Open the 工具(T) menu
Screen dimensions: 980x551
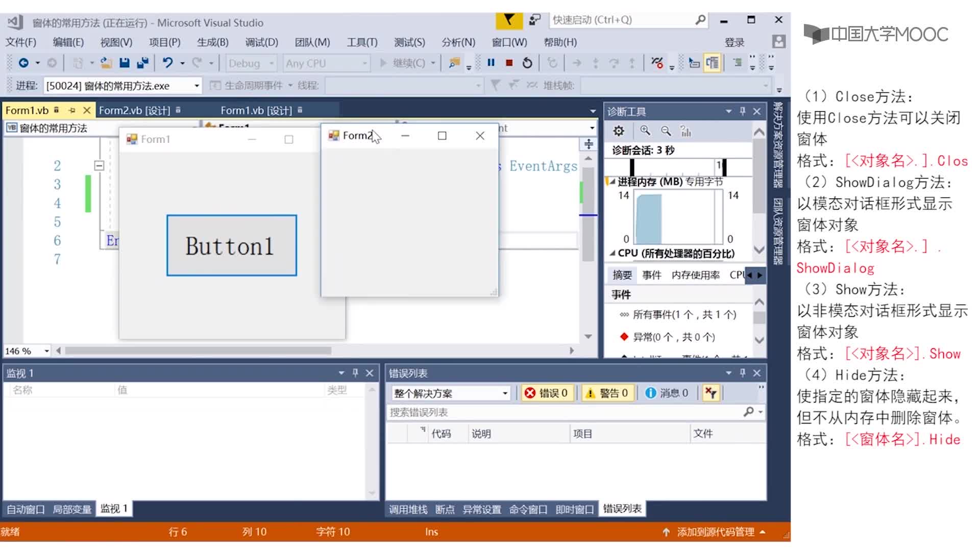click(x=362, y=42)
